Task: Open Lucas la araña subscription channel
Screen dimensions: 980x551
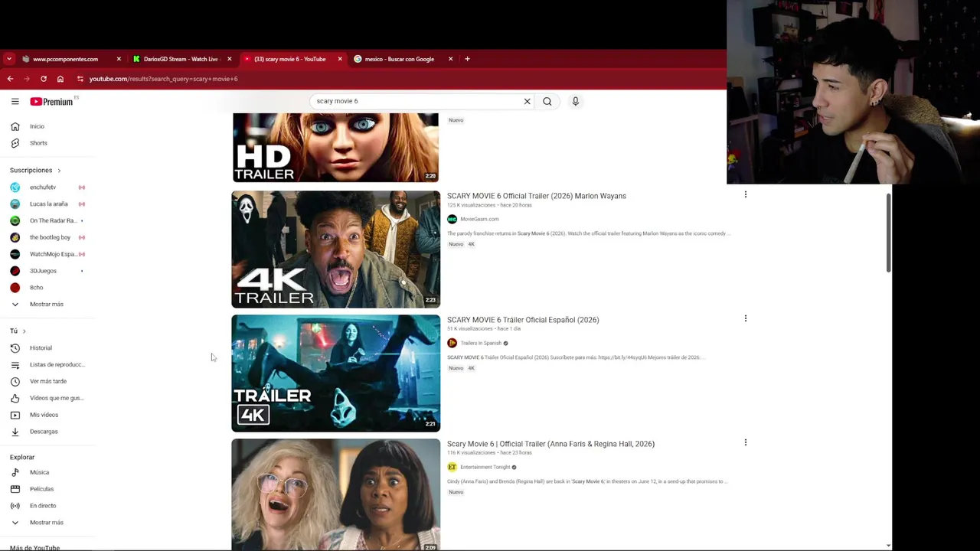Action: (47, 204)
